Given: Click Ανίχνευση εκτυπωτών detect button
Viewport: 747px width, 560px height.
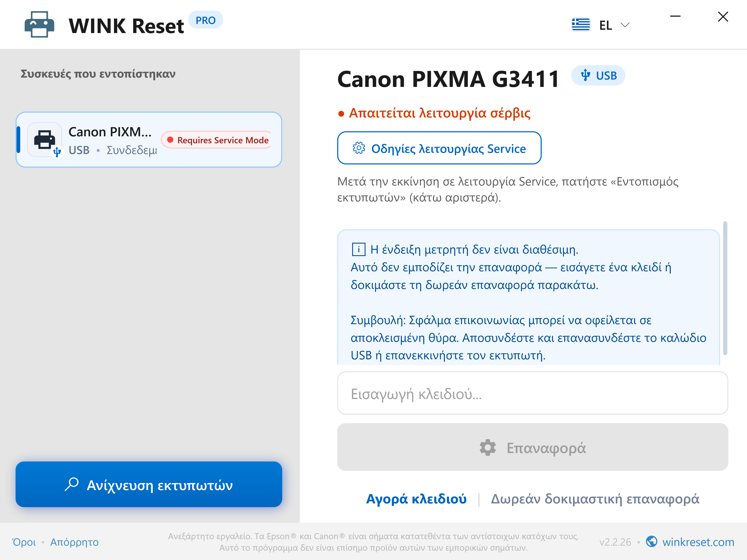Looking at the screenshot, I should [149, 484].
